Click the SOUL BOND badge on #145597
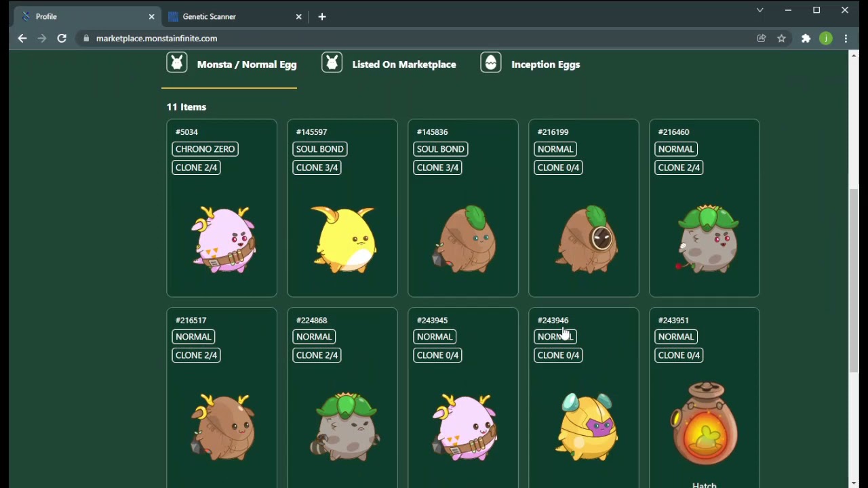868x488 pixels. [320, 149]
